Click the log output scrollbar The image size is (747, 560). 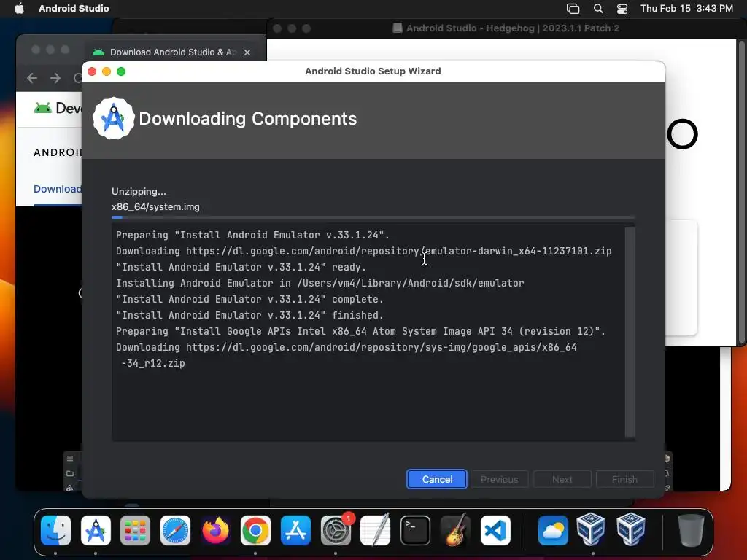(x=630, y=332)
